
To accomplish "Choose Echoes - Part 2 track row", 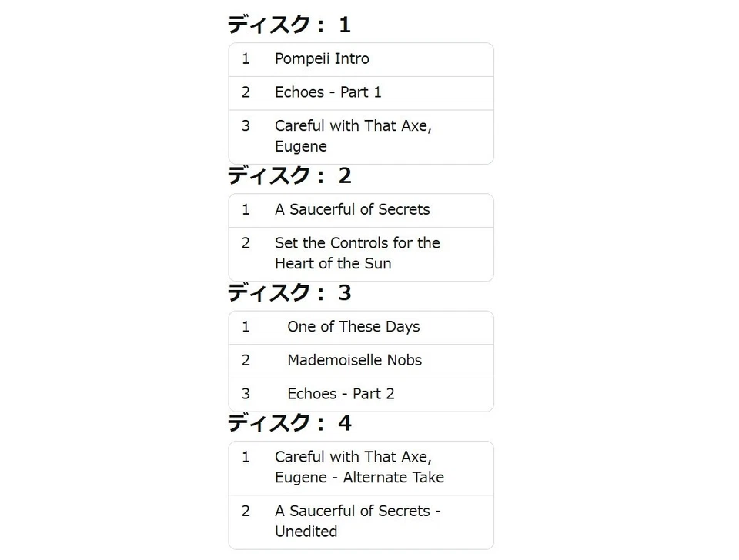I will point(361,394).
